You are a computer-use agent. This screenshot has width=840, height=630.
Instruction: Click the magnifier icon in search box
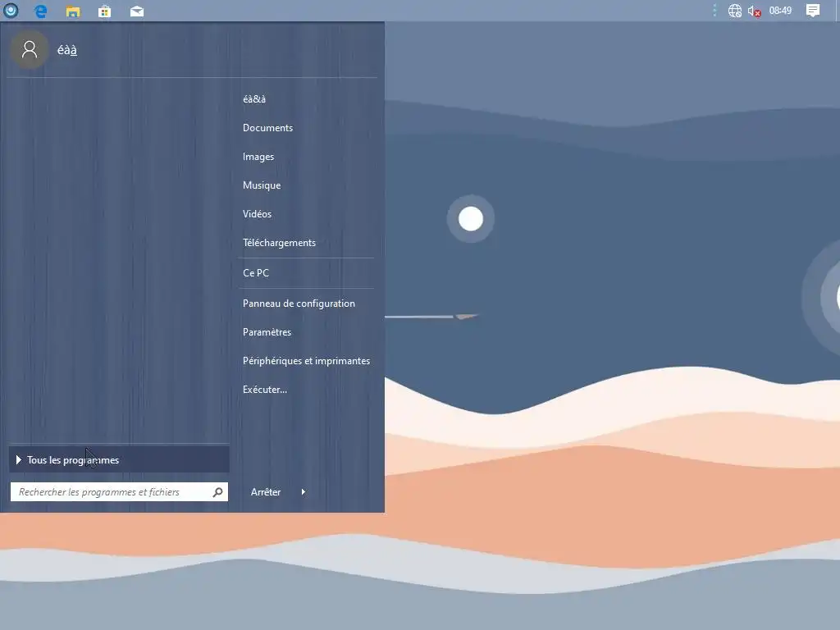click(x=217, y=492)
